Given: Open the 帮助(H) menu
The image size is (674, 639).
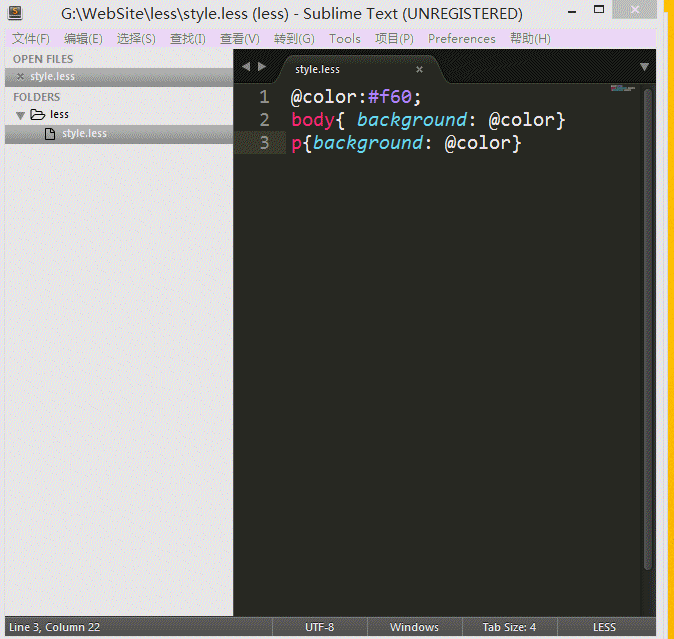Looking at the screenshot, I should tap(530, 39).
